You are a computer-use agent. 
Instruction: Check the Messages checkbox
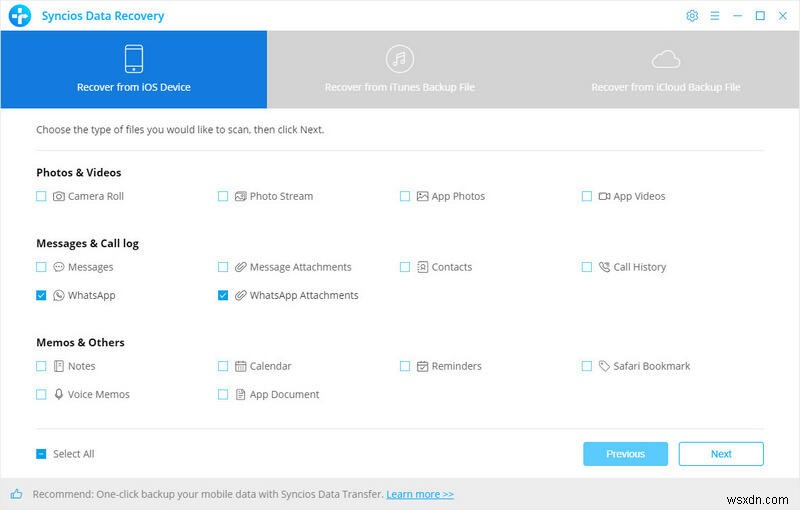pos(41,267)
